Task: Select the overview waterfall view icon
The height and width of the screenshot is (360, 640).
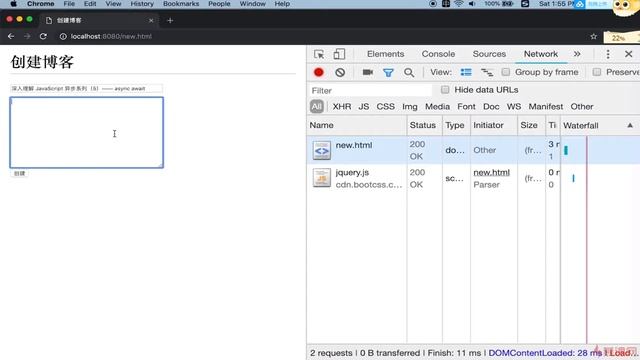Action: pyautogui.click(x=487, y=72)
